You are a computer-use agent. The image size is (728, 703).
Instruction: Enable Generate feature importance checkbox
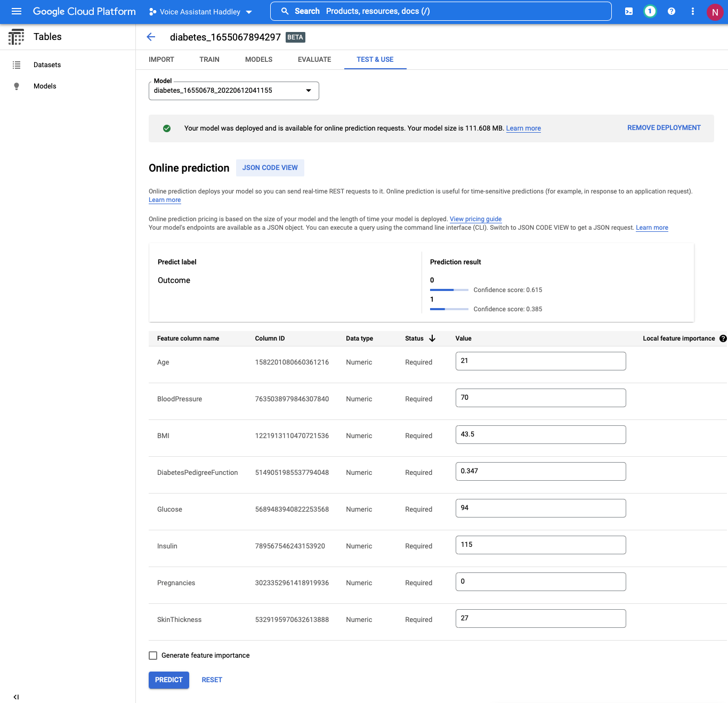pos(153,656)
